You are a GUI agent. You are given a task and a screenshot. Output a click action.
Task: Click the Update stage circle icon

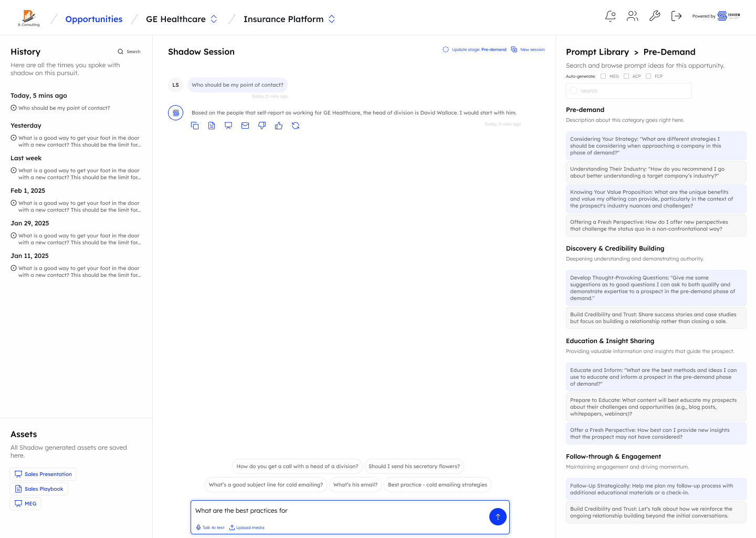coord(446,49)
